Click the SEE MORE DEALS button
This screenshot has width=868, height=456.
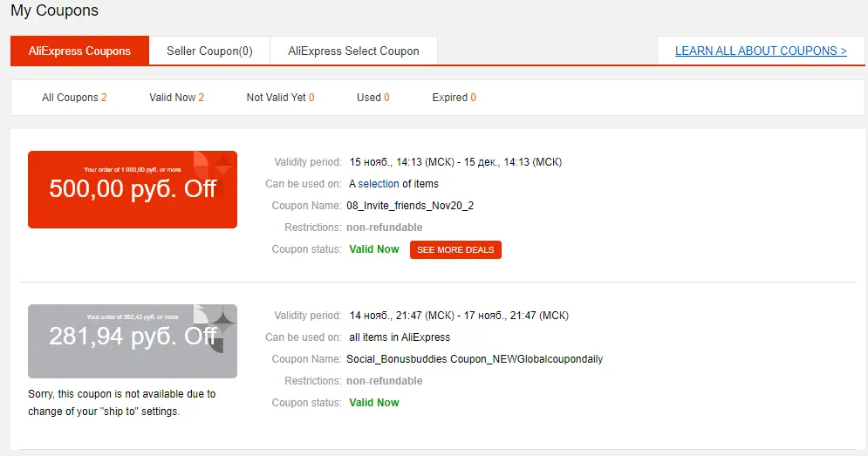pyautogui.click(x=455, y=249)
